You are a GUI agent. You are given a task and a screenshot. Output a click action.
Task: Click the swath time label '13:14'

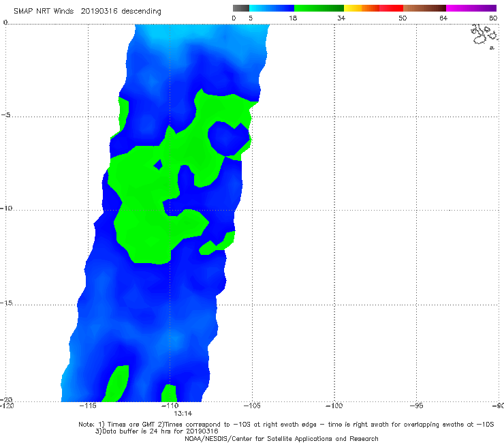pos(183,414)
